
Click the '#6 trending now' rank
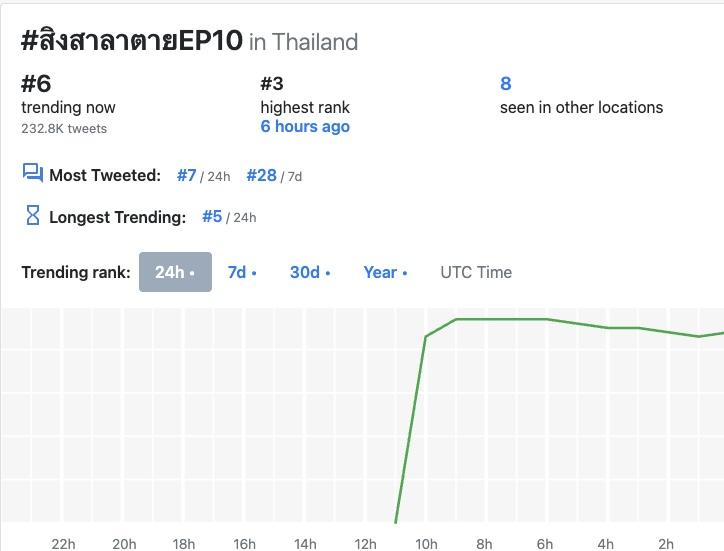click(36, 84)
